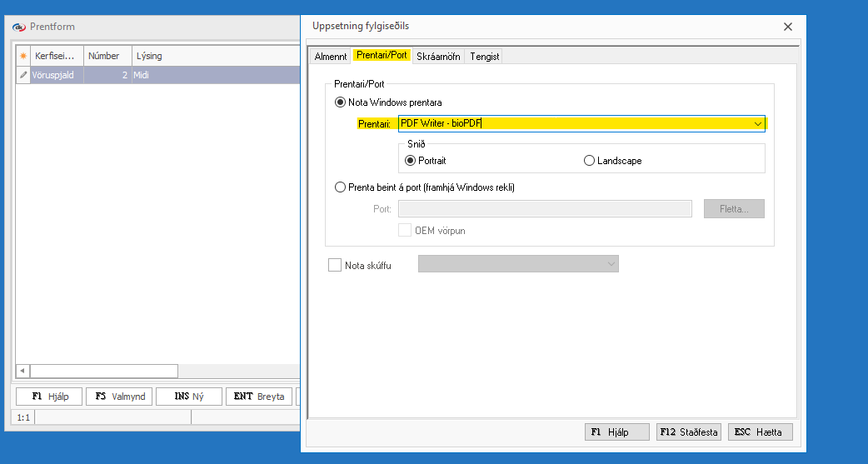Viewport: 868px width, 464px height.
Task: Click the Prentform window logo icon
Action: coord(20,27)
